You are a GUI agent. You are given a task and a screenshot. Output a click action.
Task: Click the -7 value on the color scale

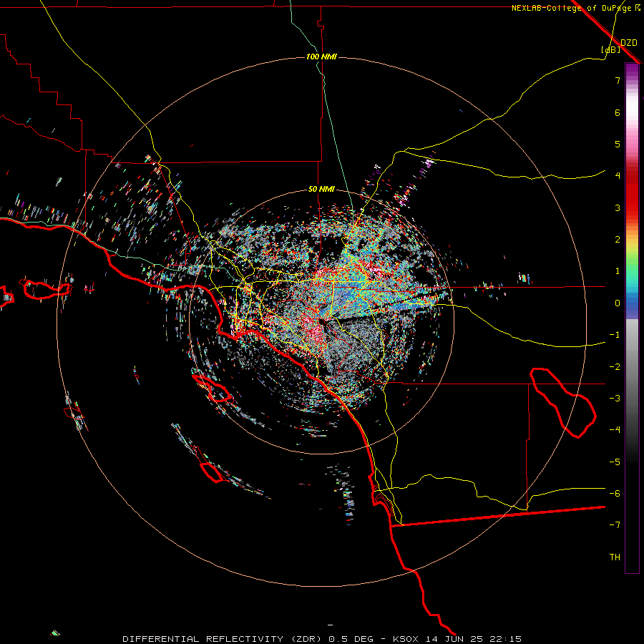(x=615, y=525)
